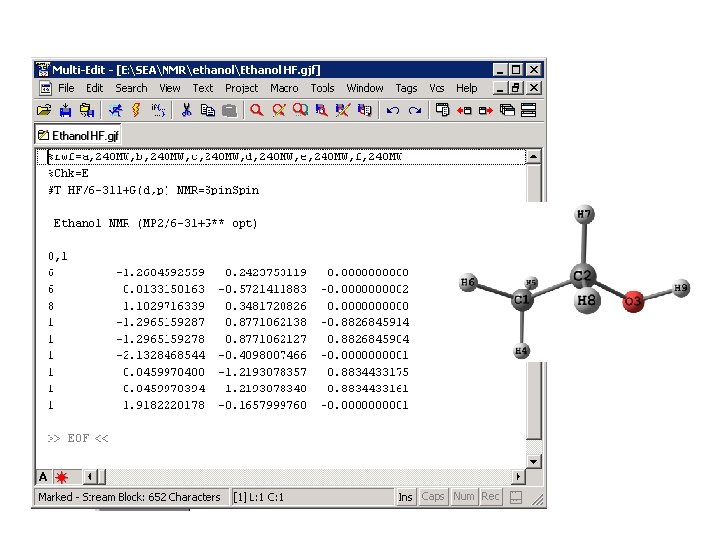
Task: Click the Redo arrow icon
Action: (415, 110)
